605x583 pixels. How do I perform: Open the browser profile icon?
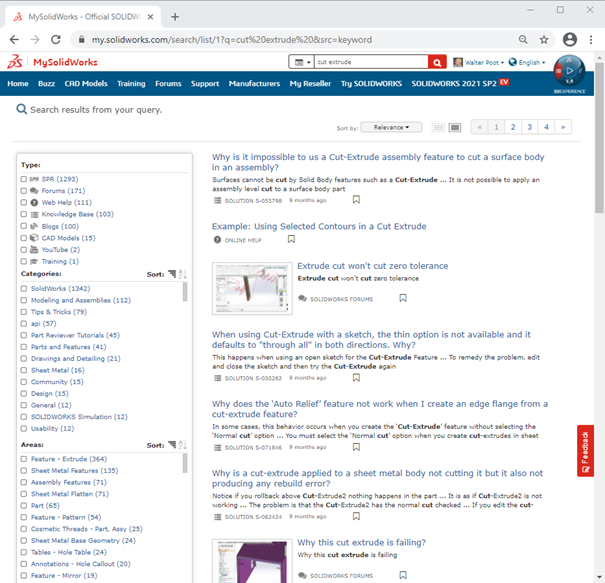click(570, 39)
